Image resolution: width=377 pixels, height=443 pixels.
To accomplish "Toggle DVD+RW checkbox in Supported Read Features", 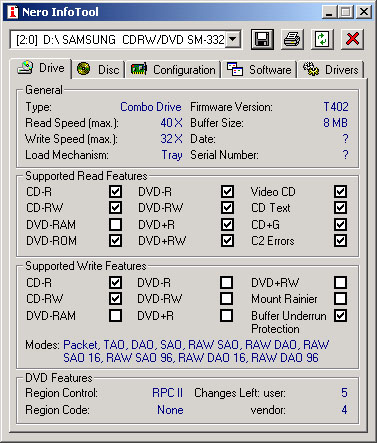I will (227, 240).
